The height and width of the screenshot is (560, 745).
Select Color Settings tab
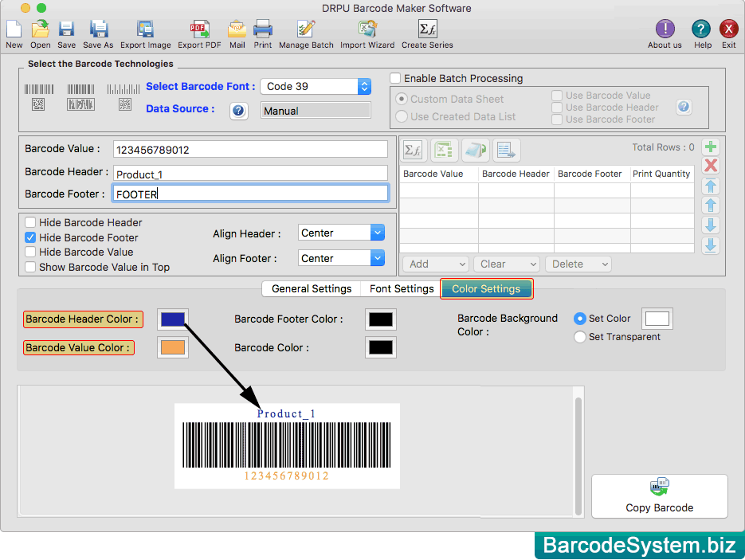pos(486,289)
